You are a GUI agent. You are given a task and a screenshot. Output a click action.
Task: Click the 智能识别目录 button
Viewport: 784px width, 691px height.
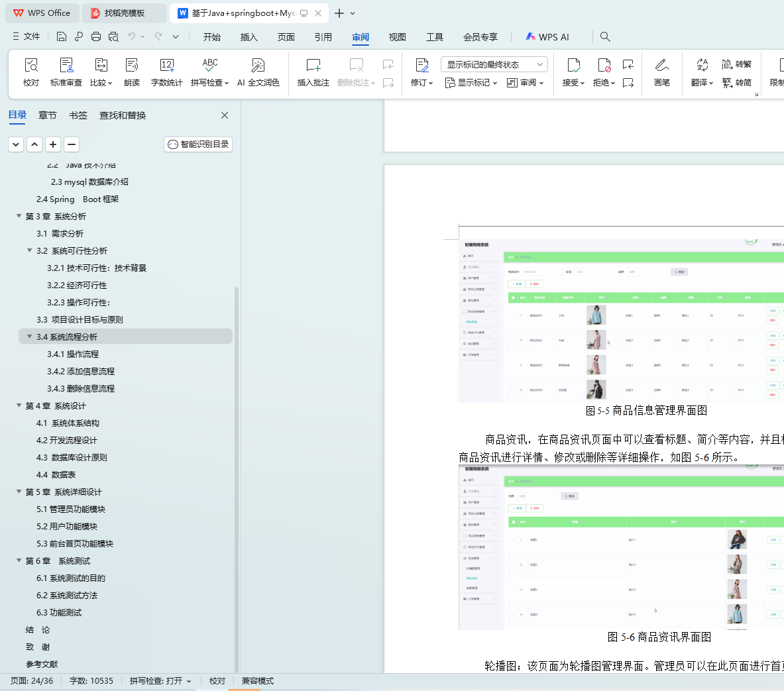(x=198, y=144)
